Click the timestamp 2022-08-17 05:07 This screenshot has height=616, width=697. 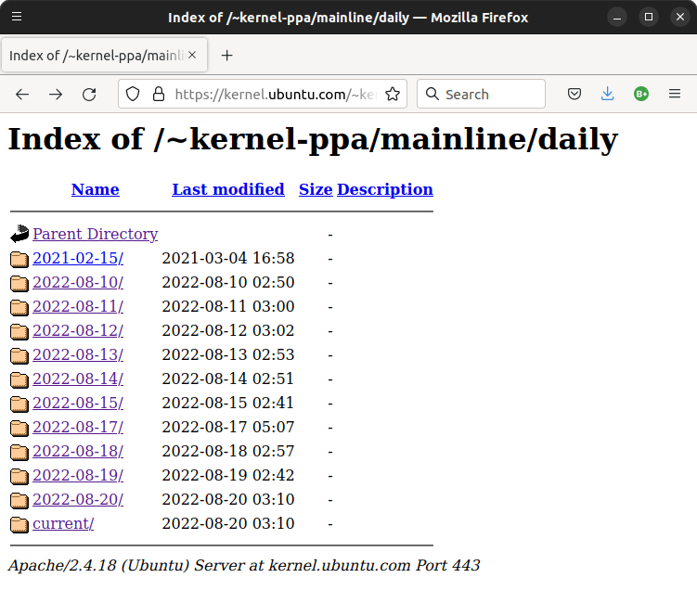(228, 427)
